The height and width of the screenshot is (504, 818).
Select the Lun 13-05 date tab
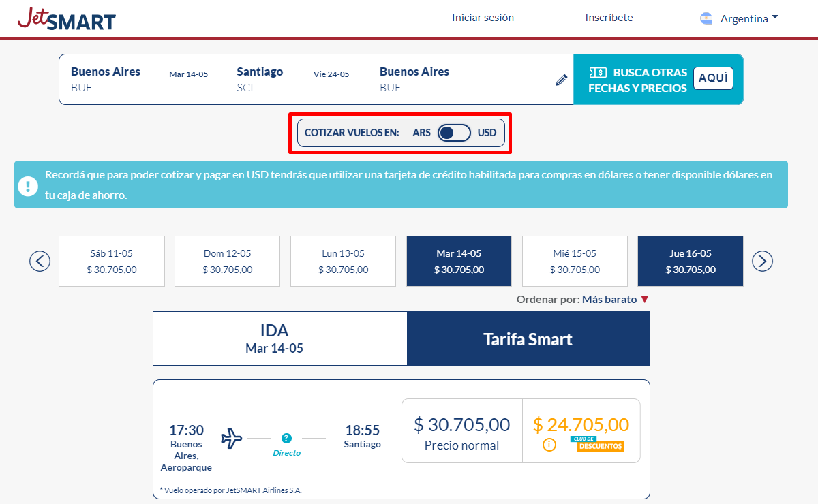pyautogui.click(x=343, y=261)
